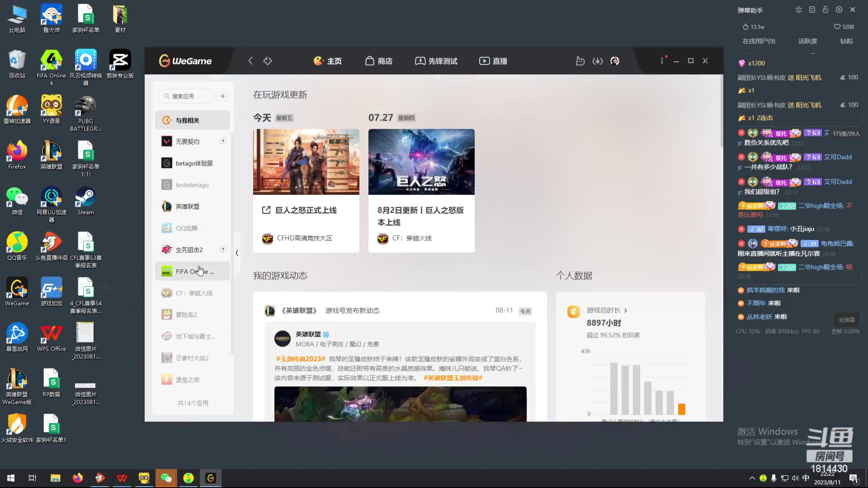Select QQ炫舞 in the left game list
This screenshot has width=868, height=488.
click(186, 228)
